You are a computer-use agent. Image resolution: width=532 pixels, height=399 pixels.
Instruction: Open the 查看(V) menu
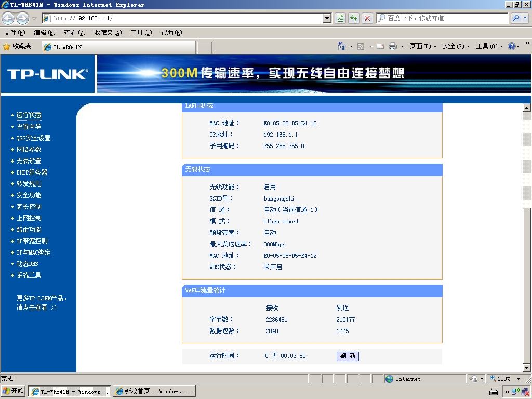(75, 33)
